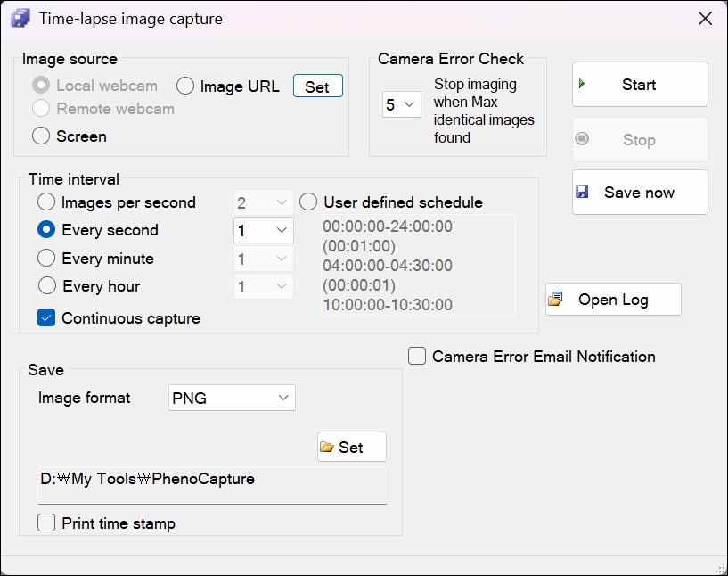The height and width of the screenshot is (576, 728).
Task: Choose Every hour interval option
Action: coord(47,285)
